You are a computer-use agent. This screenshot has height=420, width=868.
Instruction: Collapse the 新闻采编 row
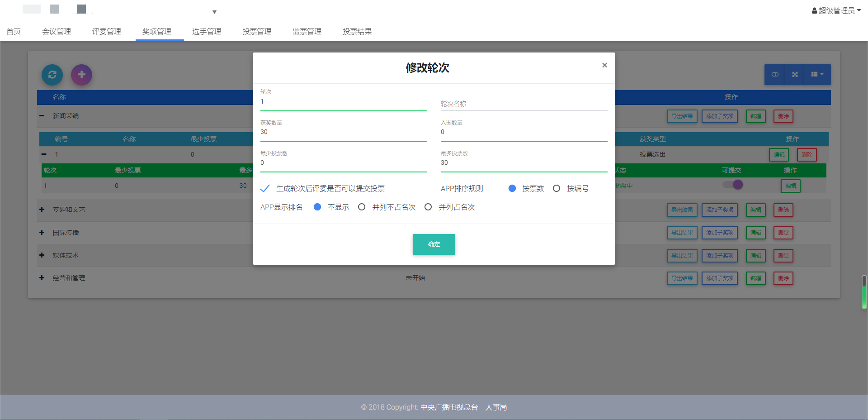(42, 116)
